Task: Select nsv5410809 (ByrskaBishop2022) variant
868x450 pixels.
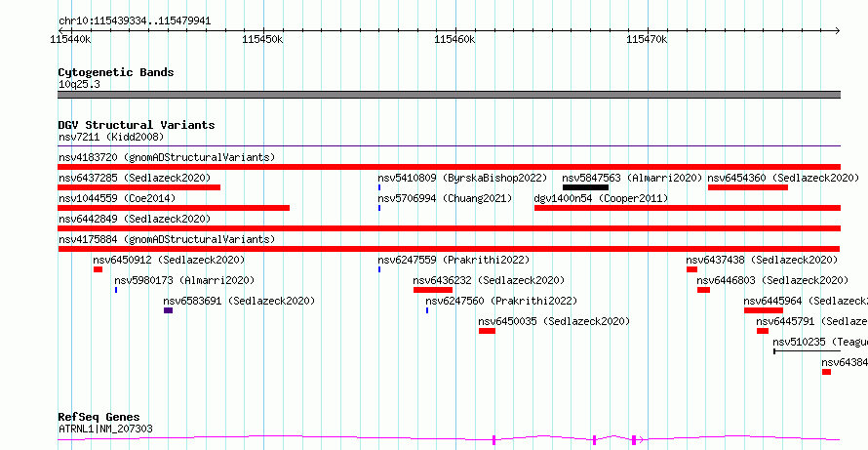Action: tap(462, 178)
